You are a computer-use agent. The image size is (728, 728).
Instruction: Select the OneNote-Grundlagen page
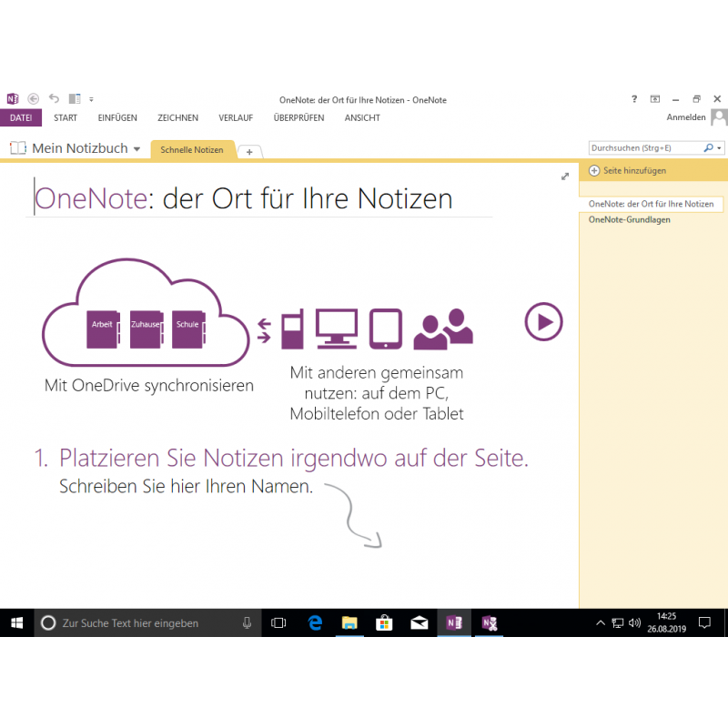coord(630,219)
